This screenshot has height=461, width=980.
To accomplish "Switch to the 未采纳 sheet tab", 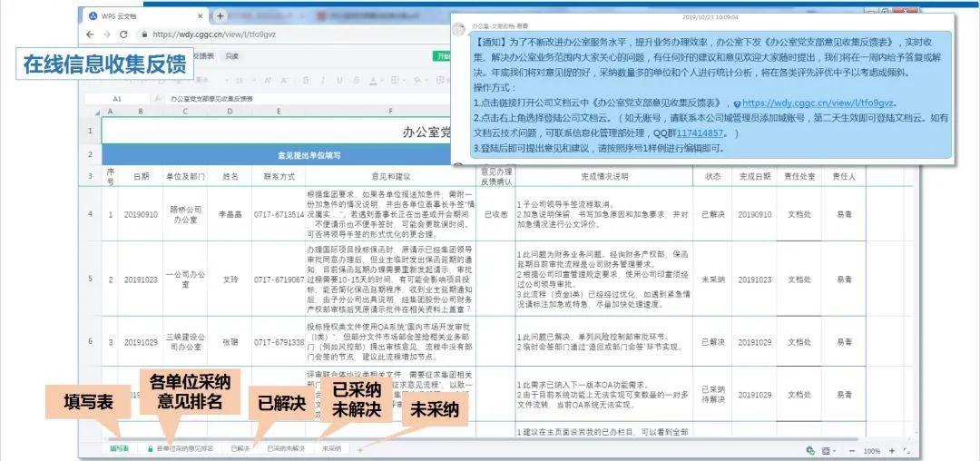I will pos(331,448).
